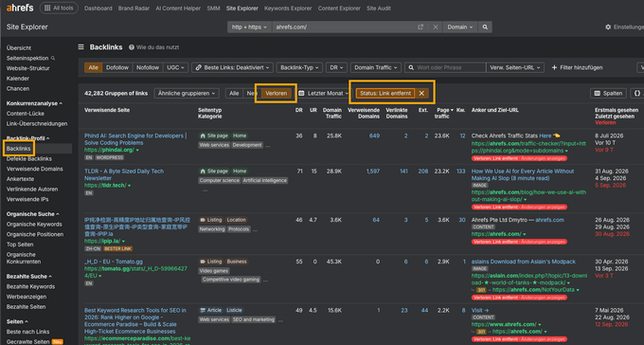
Task: Open Backlinks in the sidebar
Action: click(x=19, y=149)
